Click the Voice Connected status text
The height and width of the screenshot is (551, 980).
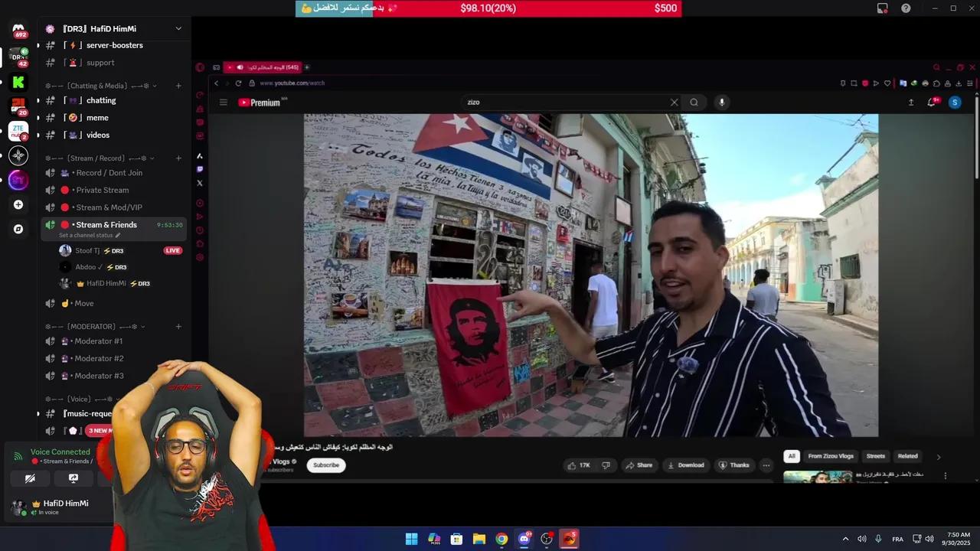click(x=60, y=452)
